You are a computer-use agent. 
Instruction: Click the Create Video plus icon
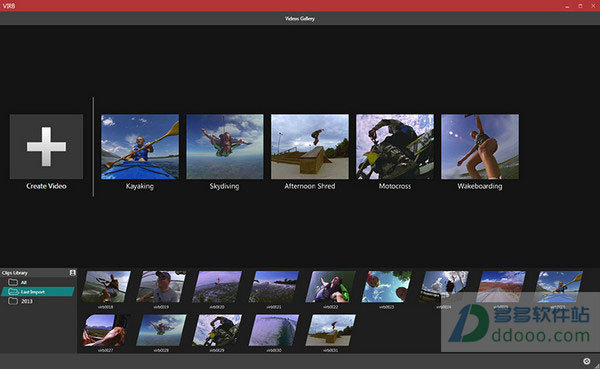(46, 147)
